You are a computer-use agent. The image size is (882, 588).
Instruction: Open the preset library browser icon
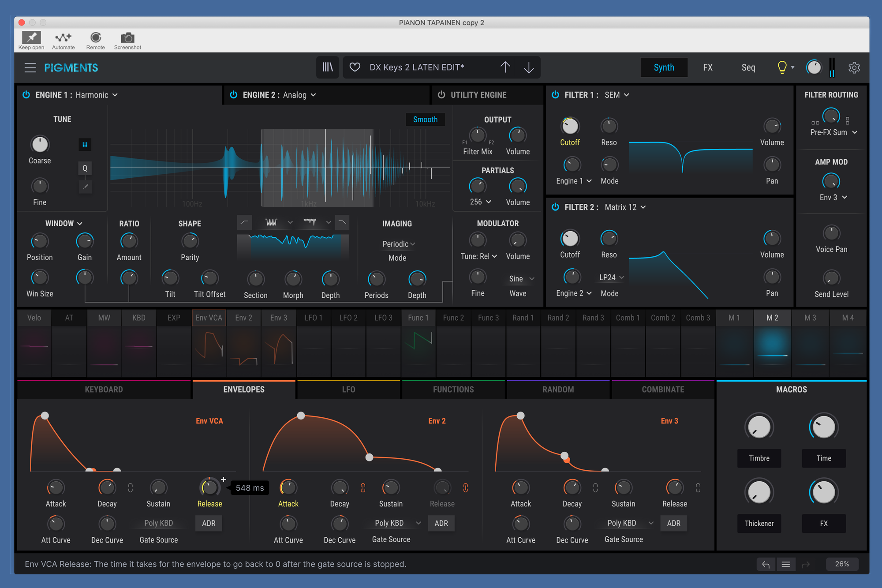coord(328,67)
